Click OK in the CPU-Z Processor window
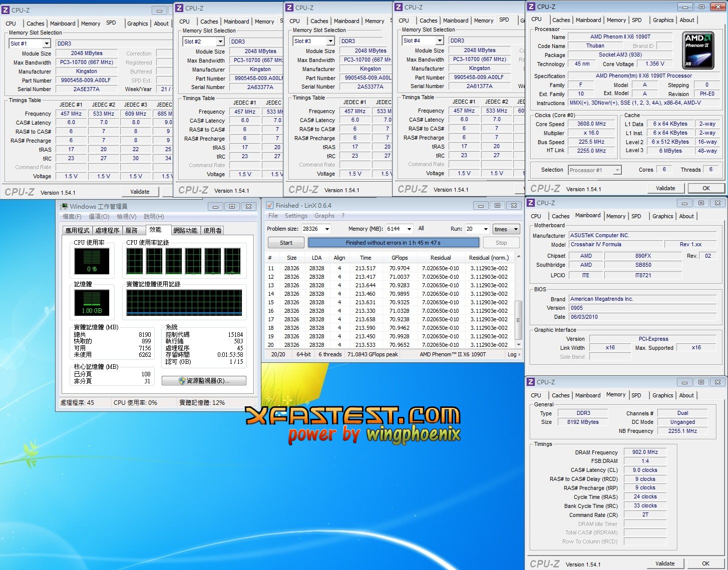The width and height of the screenshot is (728, 570). pos(706,188)
